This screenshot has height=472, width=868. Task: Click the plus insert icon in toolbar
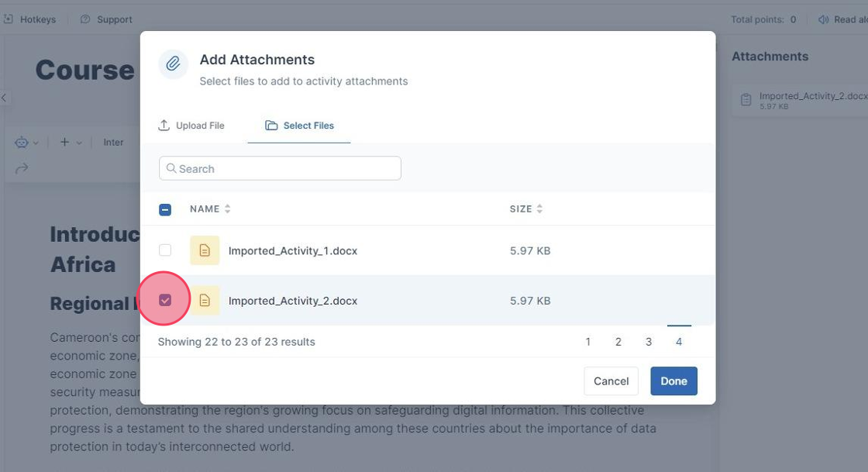65,143
